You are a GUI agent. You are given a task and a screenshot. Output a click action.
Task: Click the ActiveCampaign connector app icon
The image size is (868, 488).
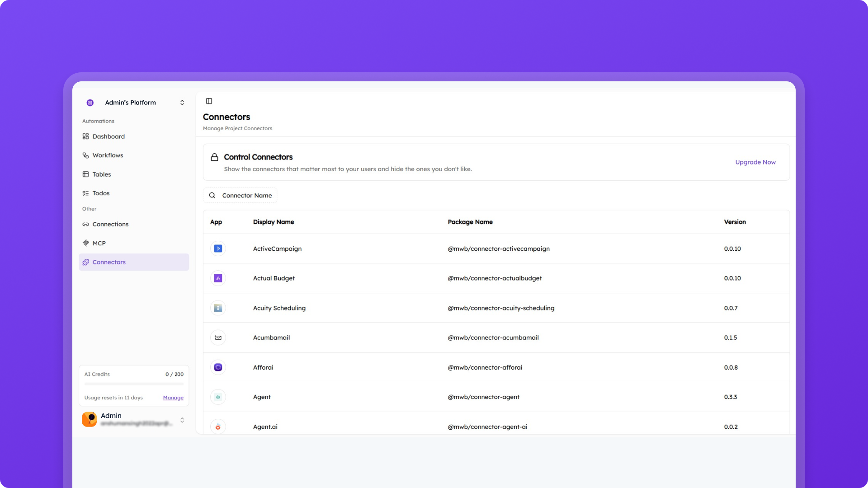point(218,249)
